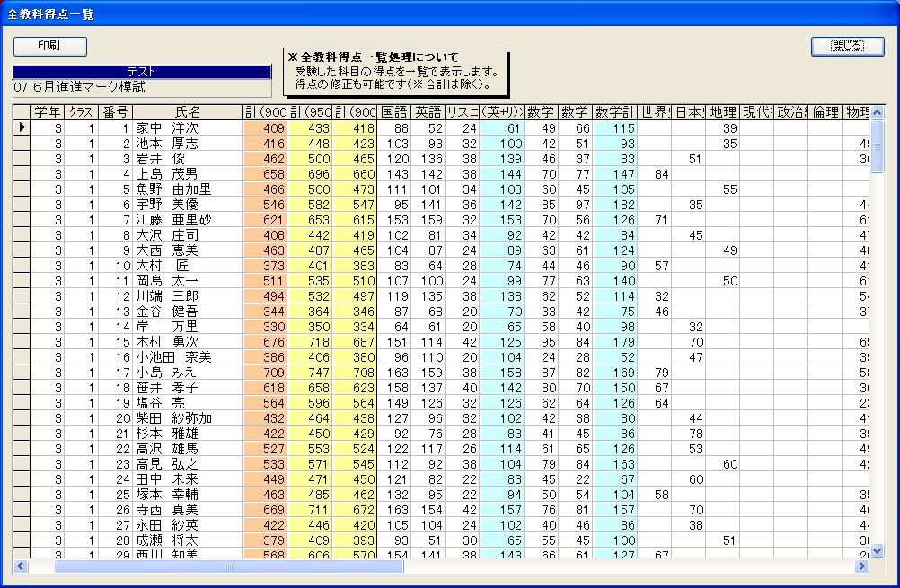Screen dimensions: 900x588
Task: Select number cell 10 for 大村 匠
Action: click(115, 266)
